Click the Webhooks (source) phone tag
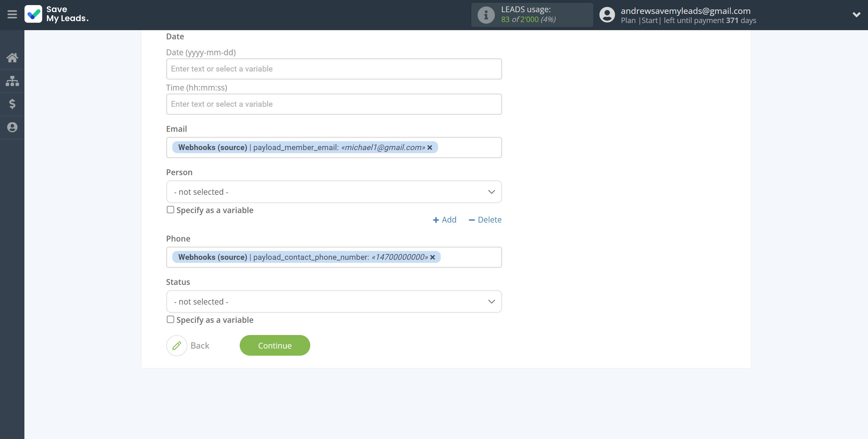 pyautogui.click(x=307, y=257)
